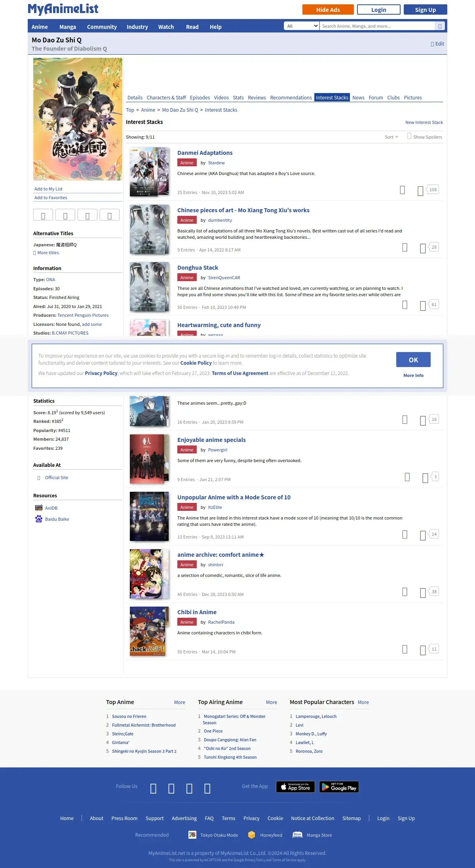Open the All category dropdown in search
The width and height of the screenshot is (475, 868).
302,26
